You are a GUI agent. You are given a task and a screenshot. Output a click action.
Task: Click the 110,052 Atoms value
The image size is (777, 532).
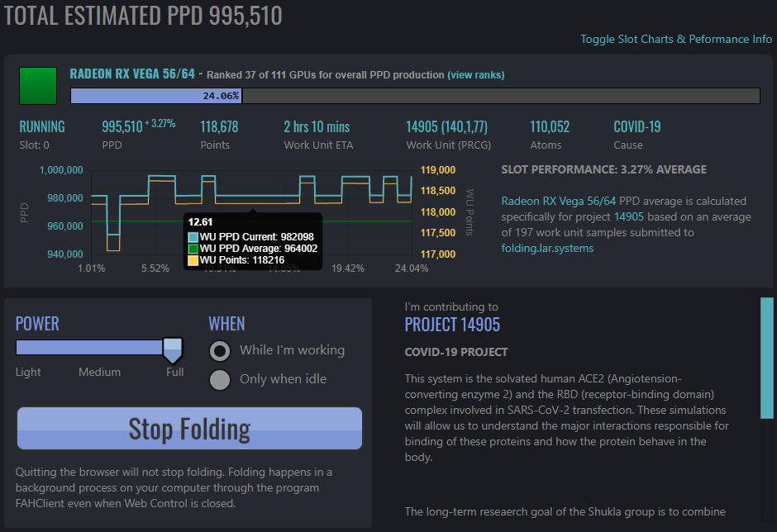tap(550, 127)
